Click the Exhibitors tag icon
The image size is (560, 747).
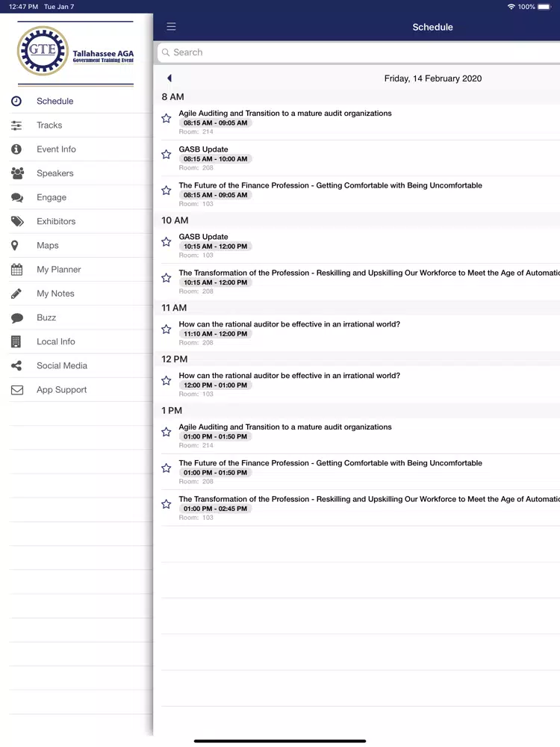click(x=17, y=221)
